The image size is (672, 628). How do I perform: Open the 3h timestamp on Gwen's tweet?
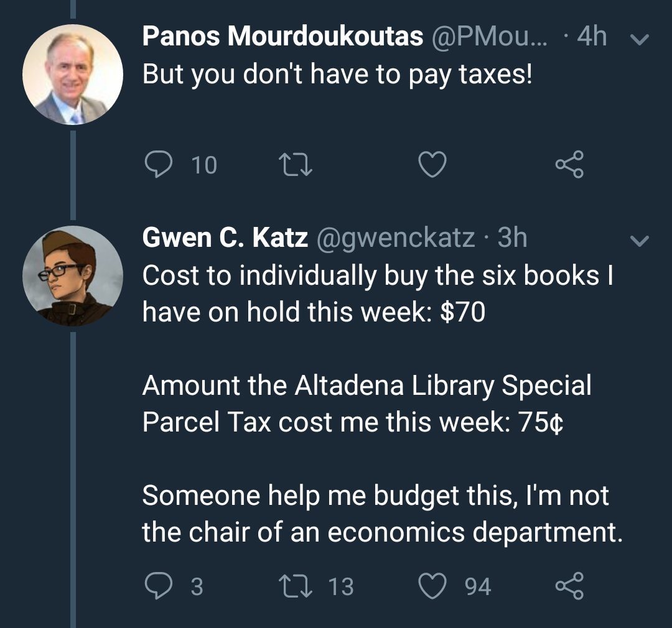point(513,238)
